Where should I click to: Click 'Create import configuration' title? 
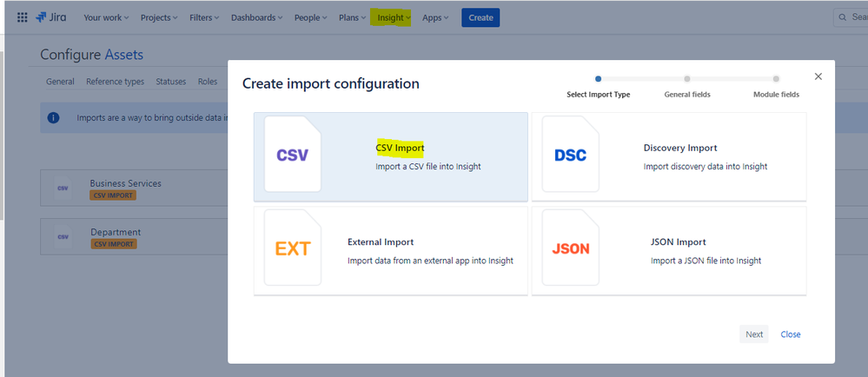(330, 83)
